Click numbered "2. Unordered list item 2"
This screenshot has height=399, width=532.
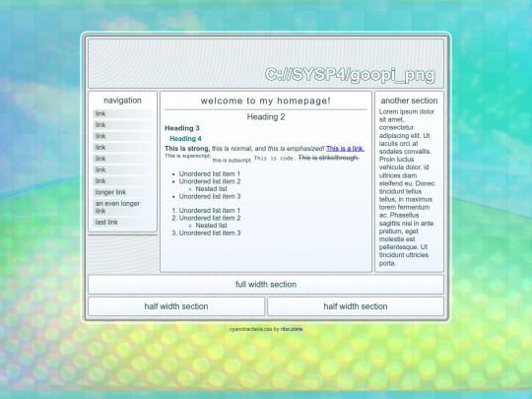click(206, 218)
